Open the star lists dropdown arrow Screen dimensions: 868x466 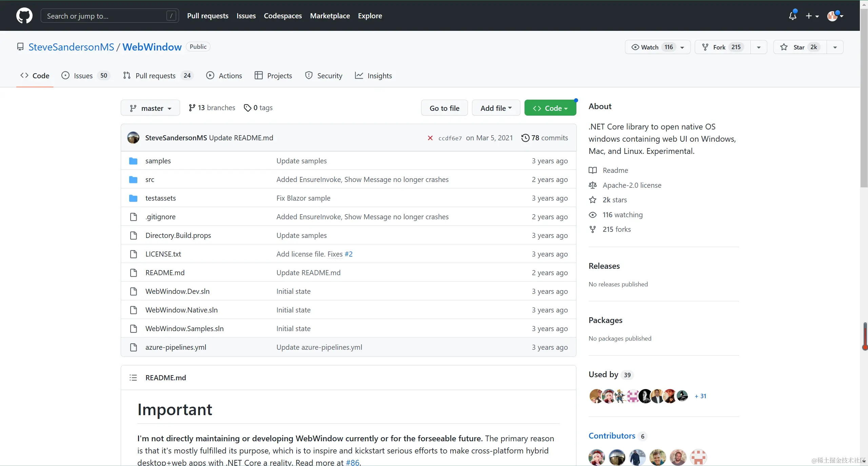pos(835,47)
